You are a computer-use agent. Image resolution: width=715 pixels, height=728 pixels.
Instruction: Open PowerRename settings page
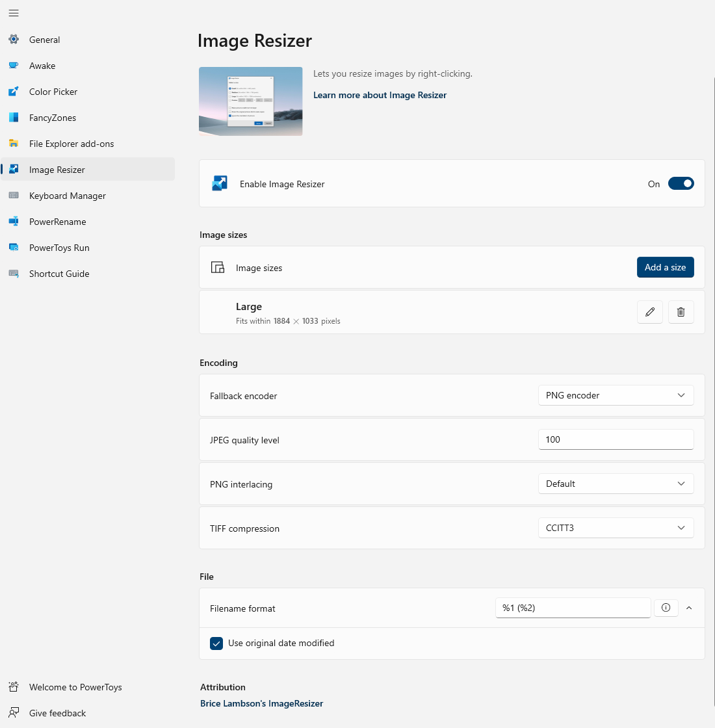(88, 222)
